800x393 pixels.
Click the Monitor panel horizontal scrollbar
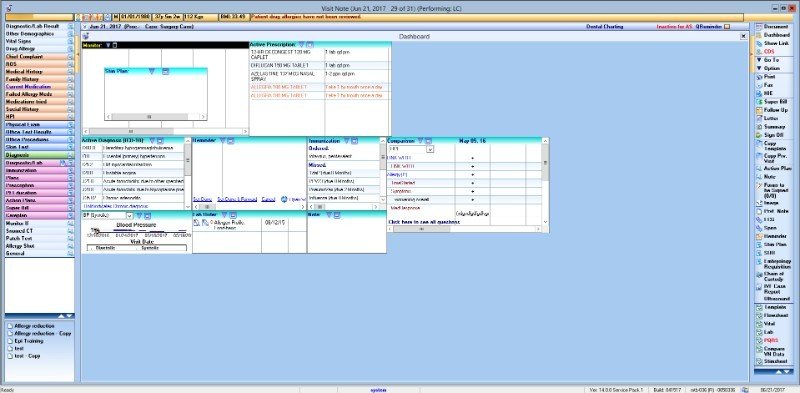pos(165,132)
